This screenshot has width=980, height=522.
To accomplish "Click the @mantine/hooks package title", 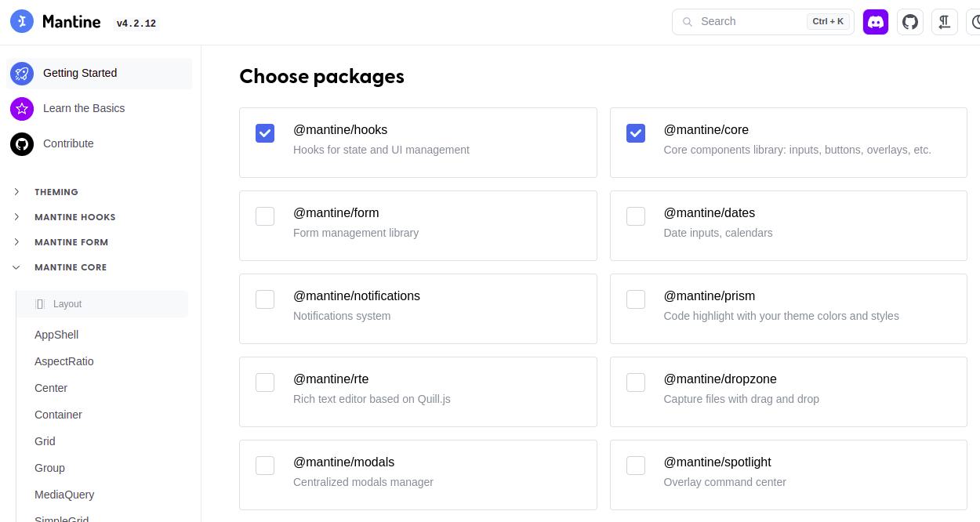I will pyautogui.click(x=340, y=130).
